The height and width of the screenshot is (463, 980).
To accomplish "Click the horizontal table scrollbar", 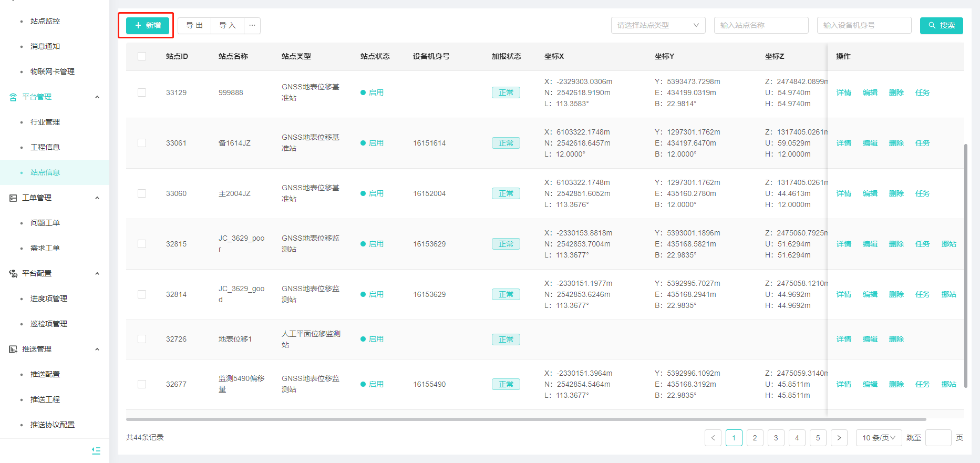I will point(525,419).
